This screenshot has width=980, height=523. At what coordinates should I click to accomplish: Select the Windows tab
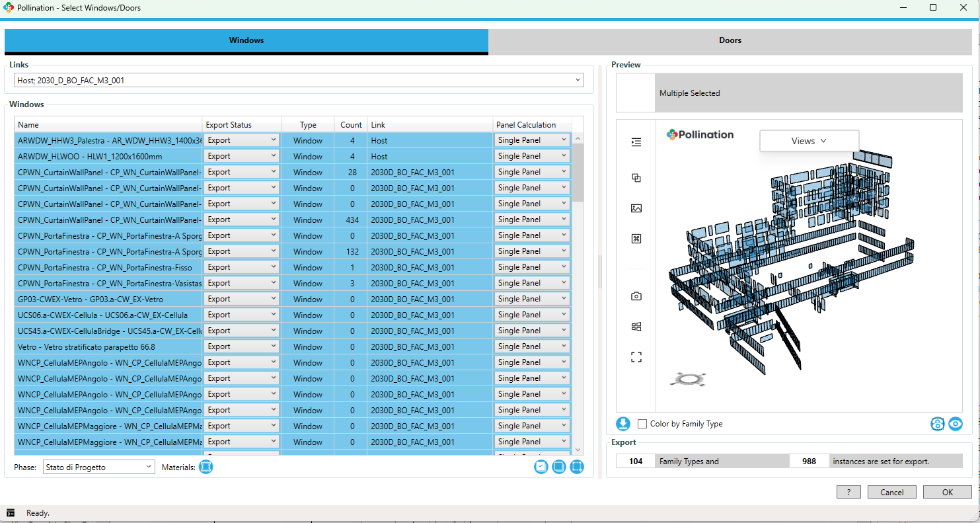(246, 40)
